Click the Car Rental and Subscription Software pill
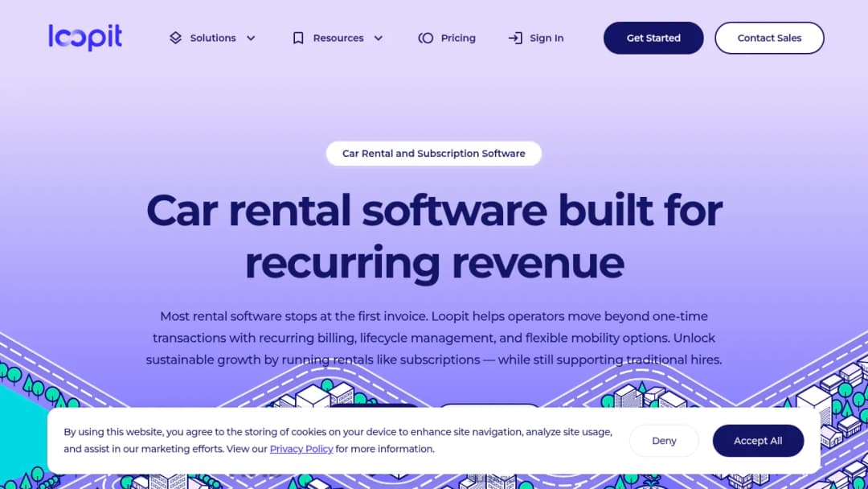The width and height of the screenshot is (868, 489). tap(433, 154)
